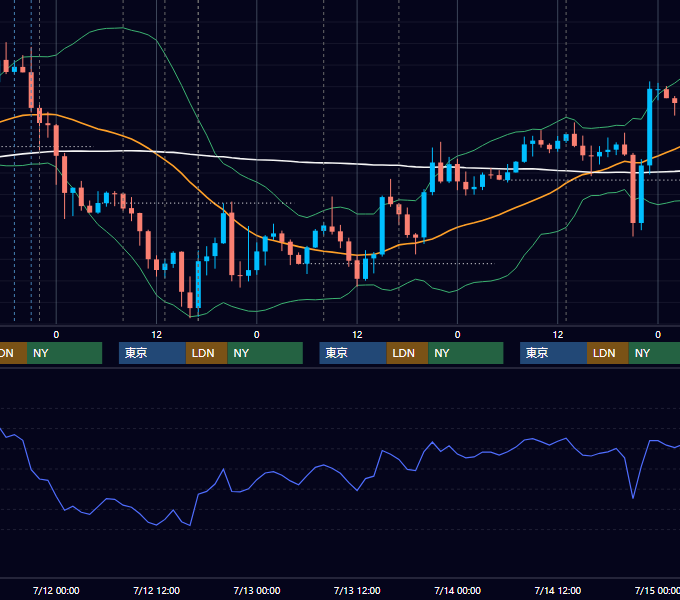Click NY session block starting on 7/14
The image size is (680, 600).
pyautogui.click(x=654, y=353)
